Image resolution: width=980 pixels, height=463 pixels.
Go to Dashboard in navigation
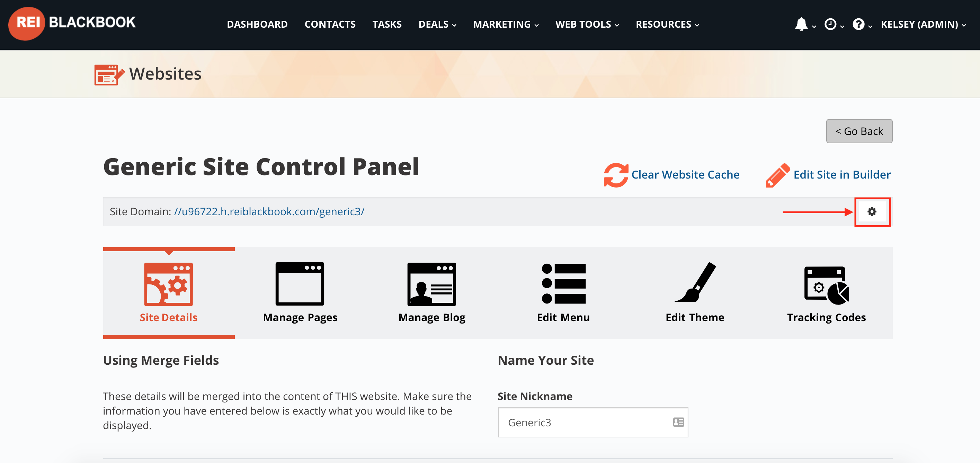257,24
